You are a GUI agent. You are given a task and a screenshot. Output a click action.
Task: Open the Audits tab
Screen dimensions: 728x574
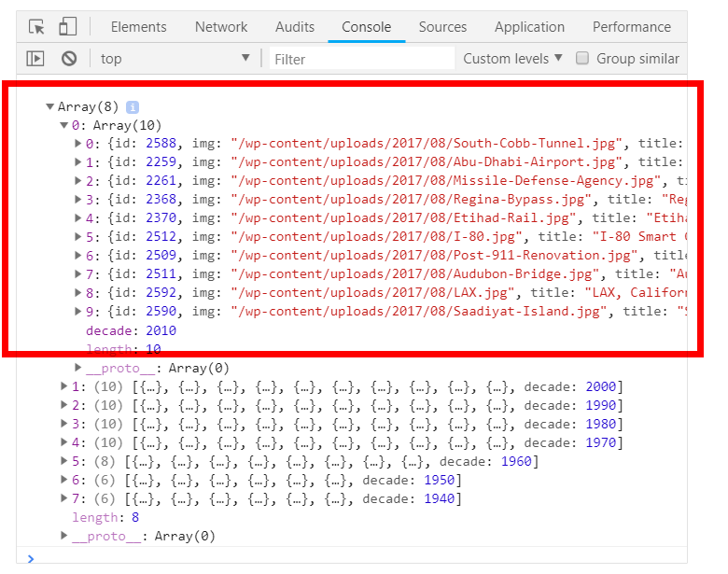[295, 27]
